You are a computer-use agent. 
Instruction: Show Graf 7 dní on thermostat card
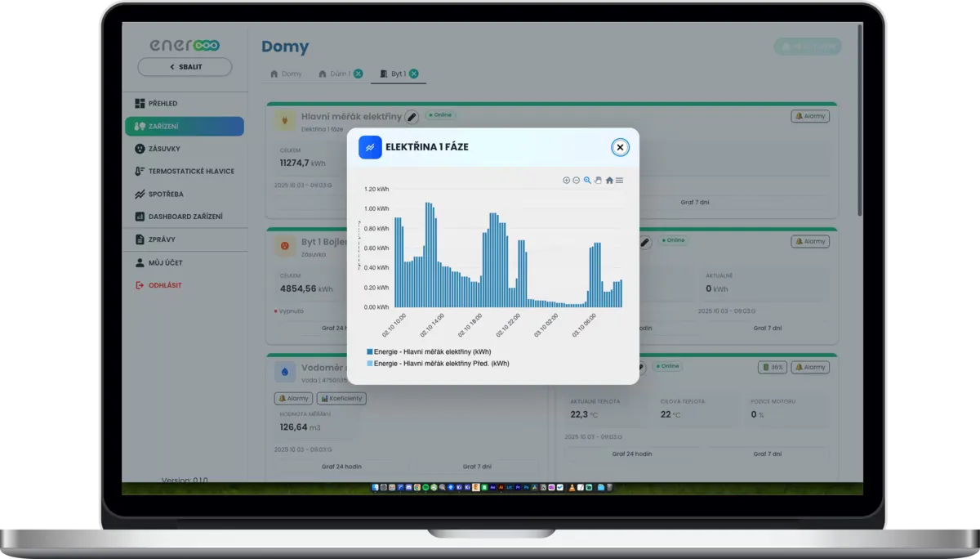coord(766,454)
